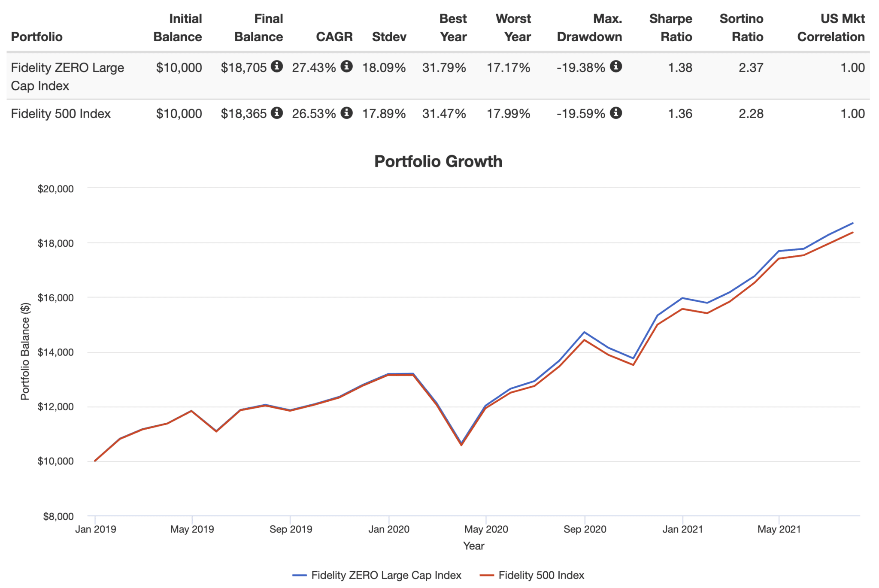Click the $12,000 y-axis label
Screen dimensions: 879x588
pyautogui.click(x=56, y=407)
